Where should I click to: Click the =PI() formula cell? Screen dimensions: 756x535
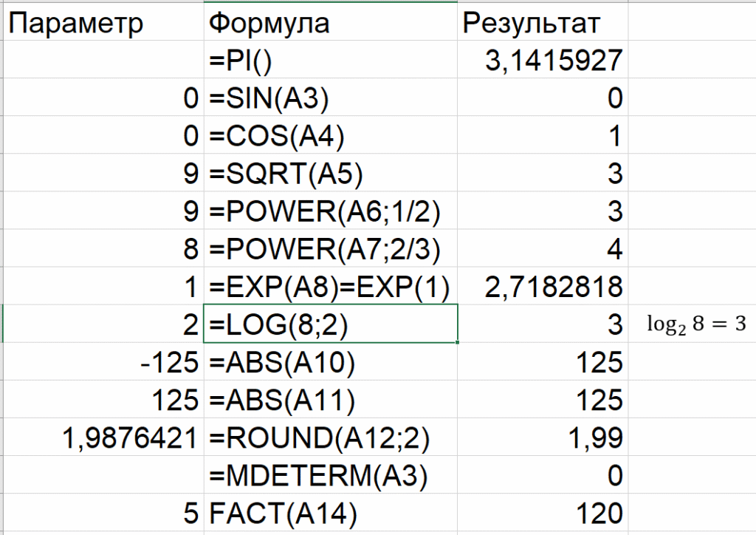[x=330, y=61]
